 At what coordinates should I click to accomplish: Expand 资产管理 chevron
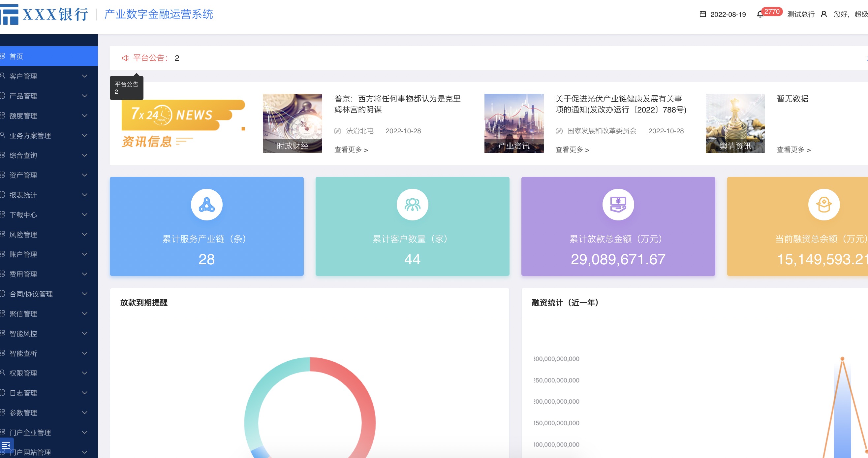coord(84,175)
